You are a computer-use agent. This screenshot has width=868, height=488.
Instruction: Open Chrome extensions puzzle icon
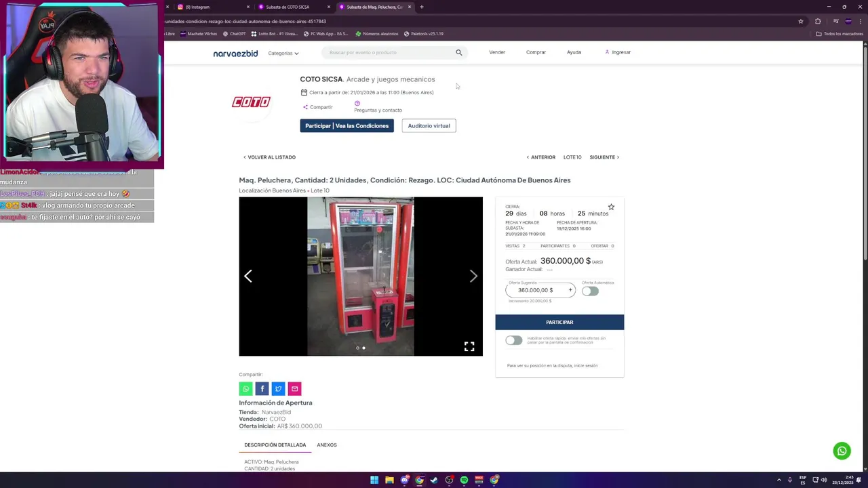(x=818, y=21)
